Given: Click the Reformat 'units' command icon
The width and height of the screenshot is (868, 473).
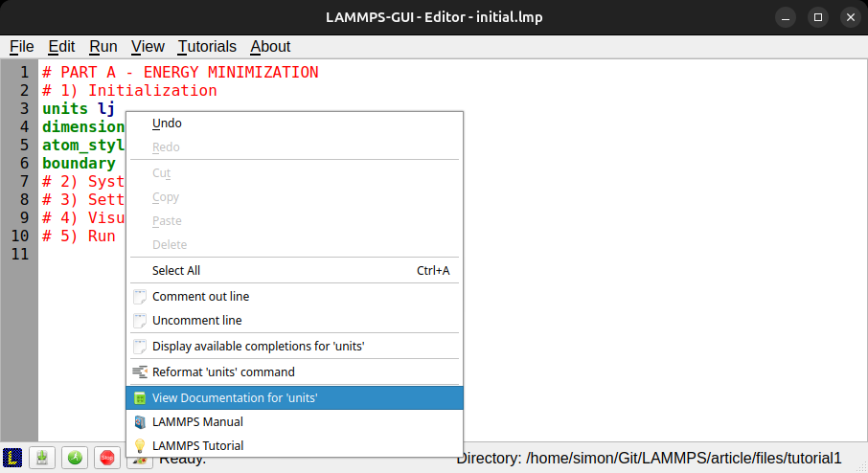Looking at the screenshot, I should (x=140, y=372).
